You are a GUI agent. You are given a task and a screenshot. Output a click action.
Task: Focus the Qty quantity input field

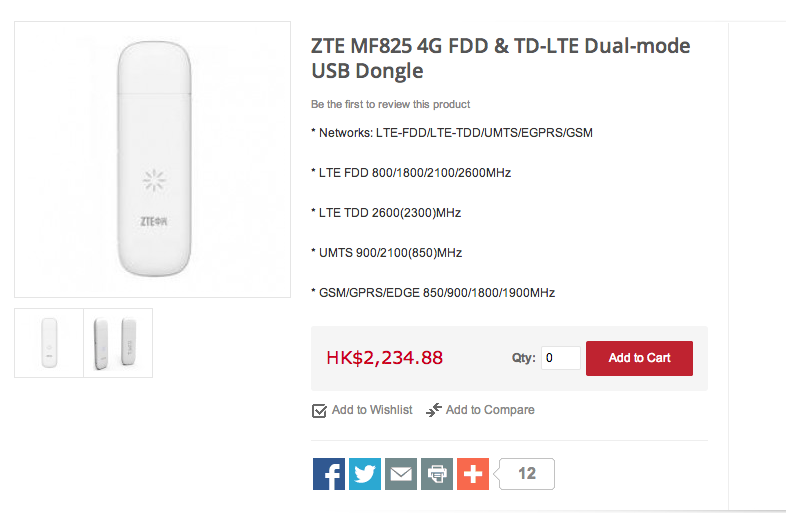pos(561,358)
